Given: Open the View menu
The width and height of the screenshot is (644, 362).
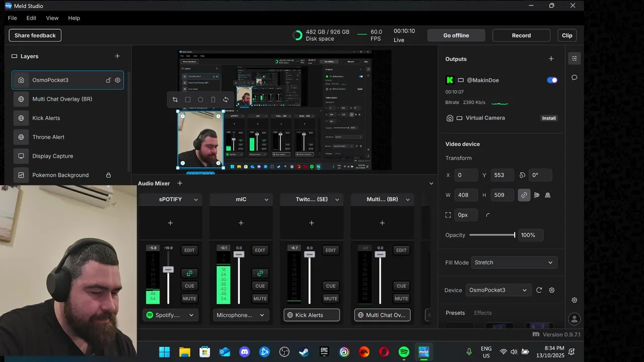Looking at the screenshot, I should pos(52,18).
